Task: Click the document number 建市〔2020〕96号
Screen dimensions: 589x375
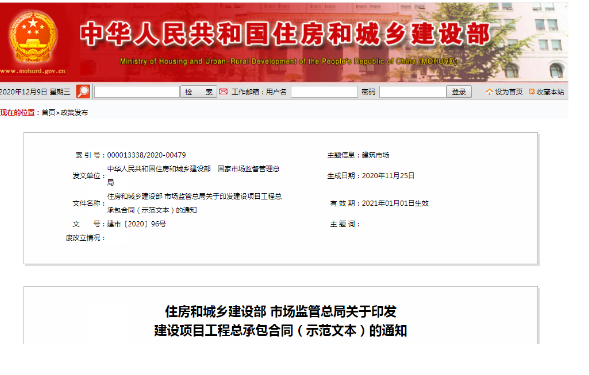Action: pos(136,224)
